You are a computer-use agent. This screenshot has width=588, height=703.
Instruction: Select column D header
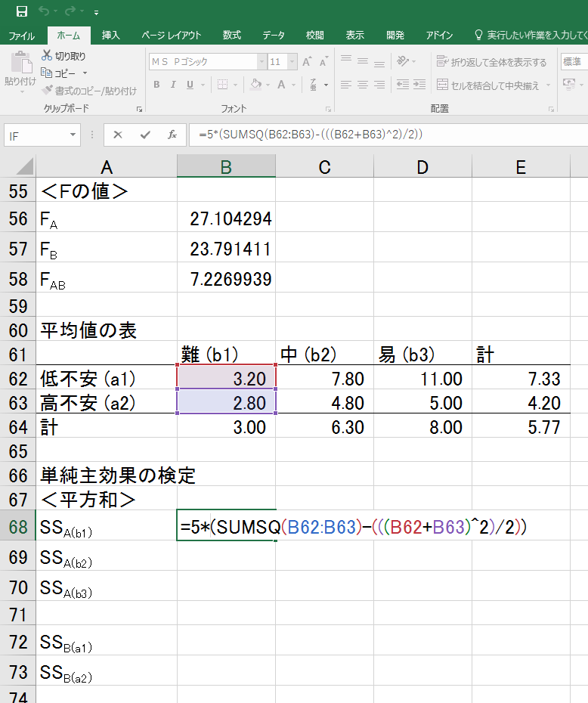(422, 166)
